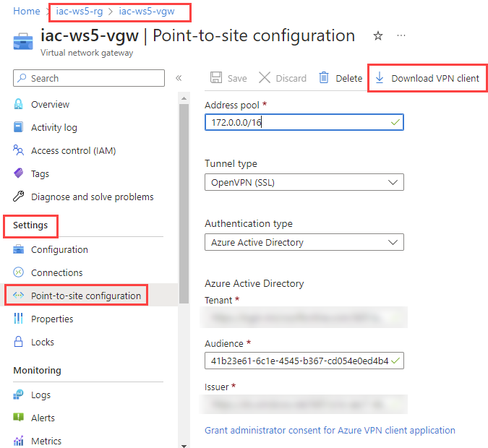Click the wrench diagnose icon

pos(18,197)
